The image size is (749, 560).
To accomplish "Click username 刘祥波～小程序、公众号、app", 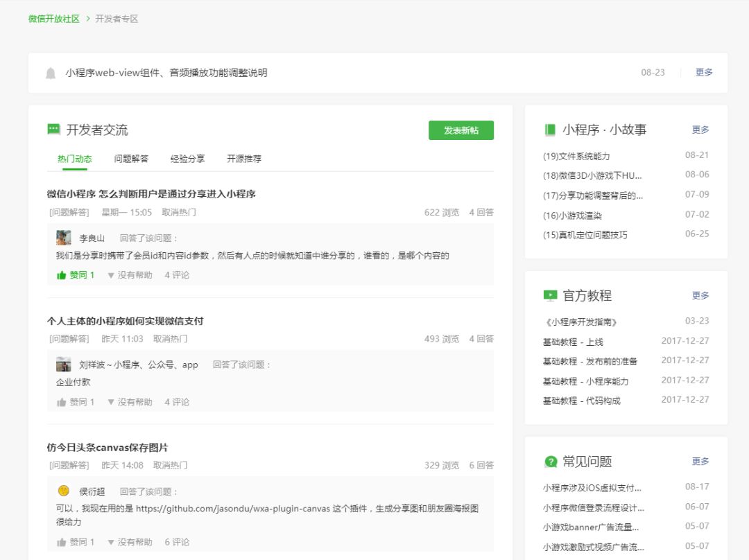I will [139, 365].
